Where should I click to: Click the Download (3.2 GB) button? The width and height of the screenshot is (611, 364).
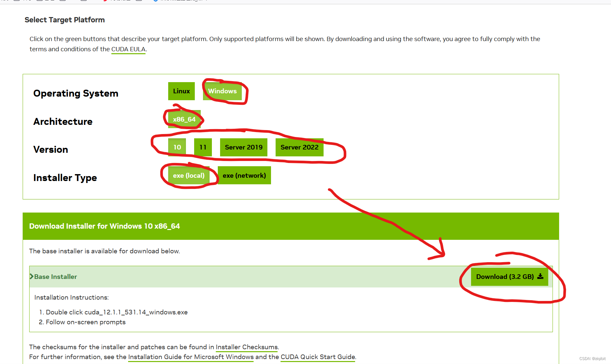(x=509, y=277)
